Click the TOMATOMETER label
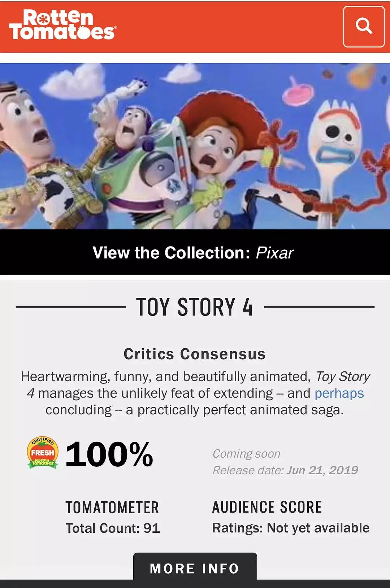The height and width of the screenshot is (588, 390). pyautogui.click(x=112, y=507)
